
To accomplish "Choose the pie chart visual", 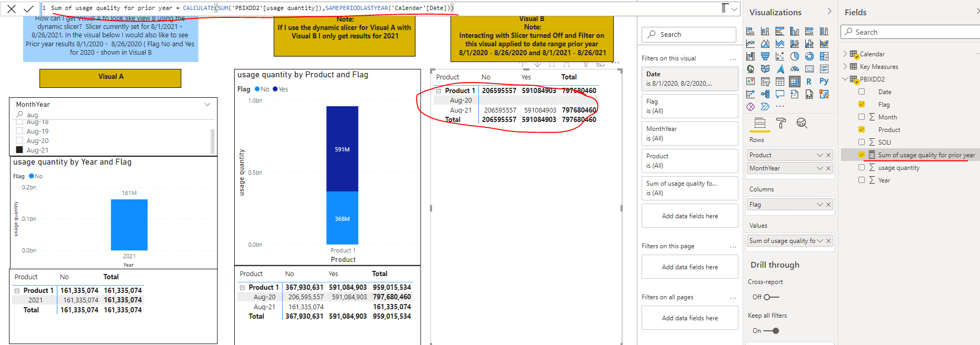I will [x=795, y=56].
